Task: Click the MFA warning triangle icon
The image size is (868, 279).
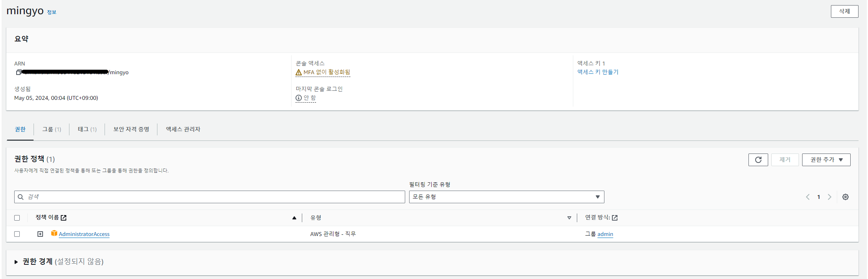Action: click(x=299, y=73)
